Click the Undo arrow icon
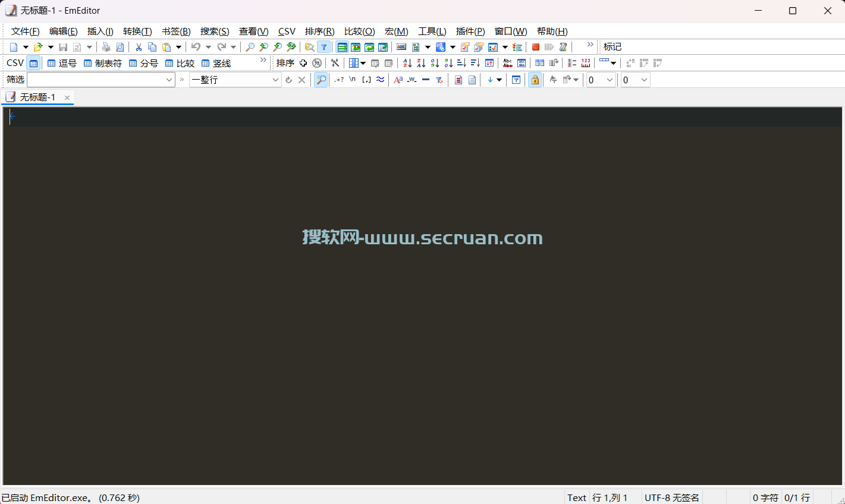 point(196,47)
